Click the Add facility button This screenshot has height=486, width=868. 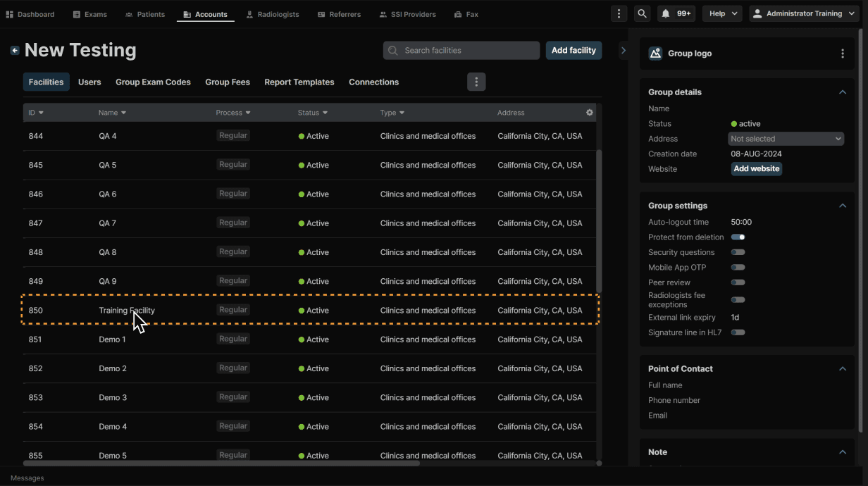point(574,51)
